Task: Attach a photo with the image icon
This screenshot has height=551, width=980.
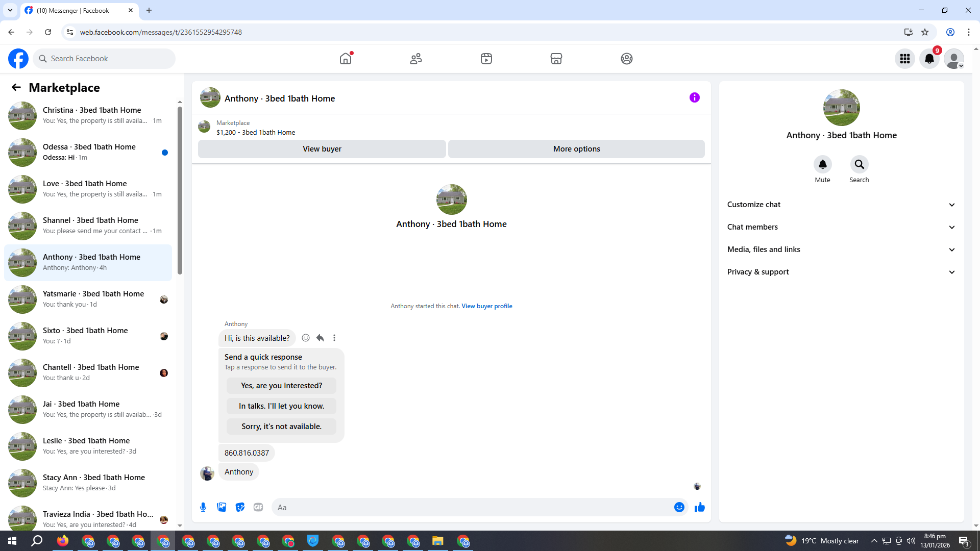Action: 222,507
